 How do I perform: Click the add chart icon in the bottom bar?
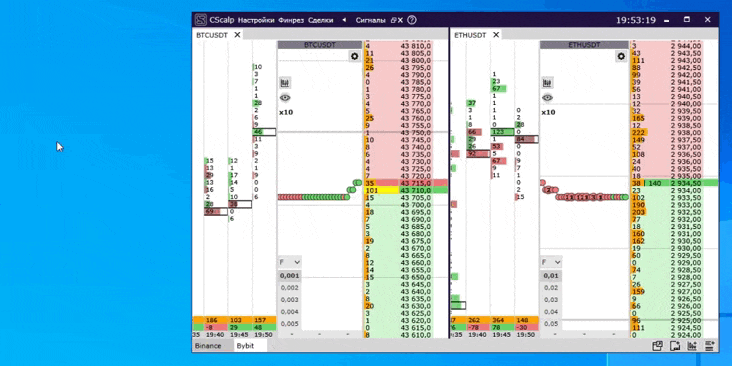pos(691,346)
